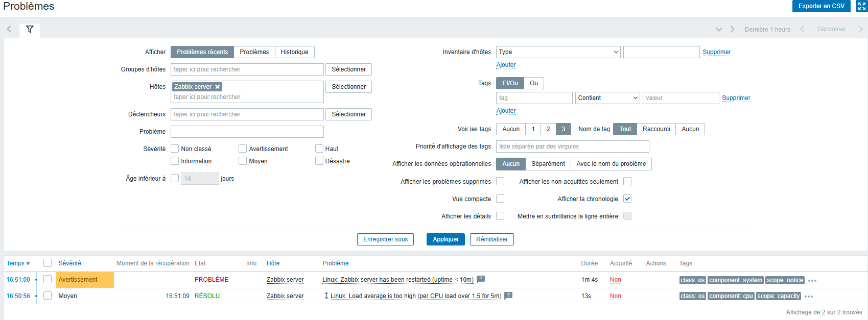Expand the time selector chevron near Dernière 1 heure
The image size is (868, 320).
[x=719, y=30]
